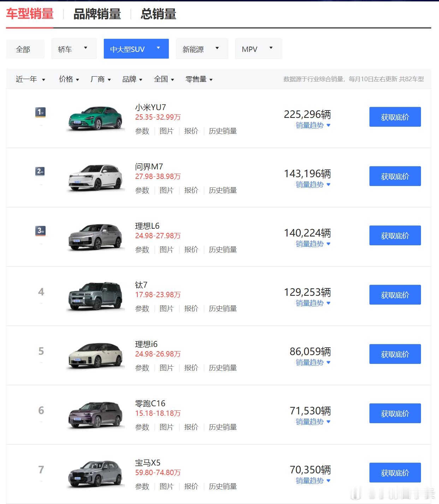Expand 销量趋势 for 问界M7

(x=313, y=185)
